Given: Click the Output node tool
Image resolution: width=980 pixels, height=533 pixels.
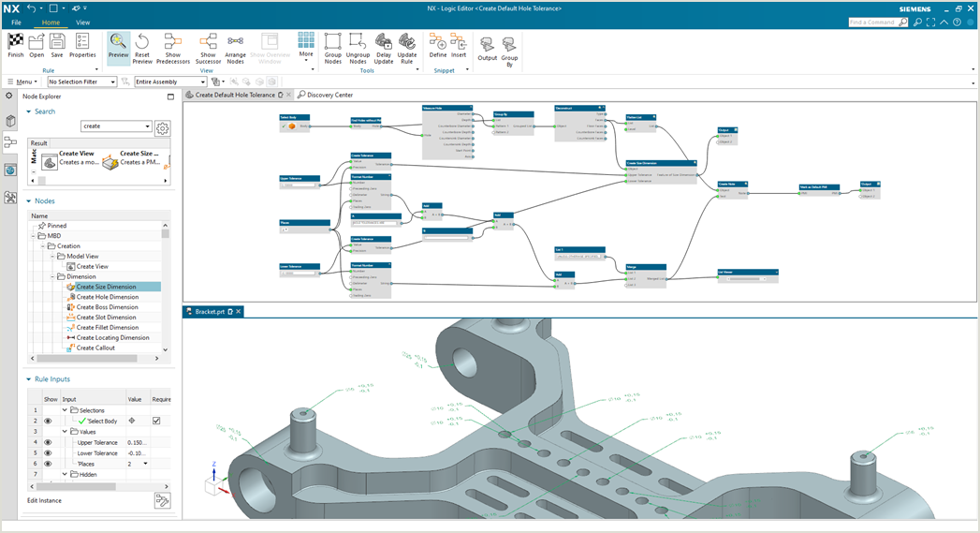Looking at the screenshot, I should (487, 48).
